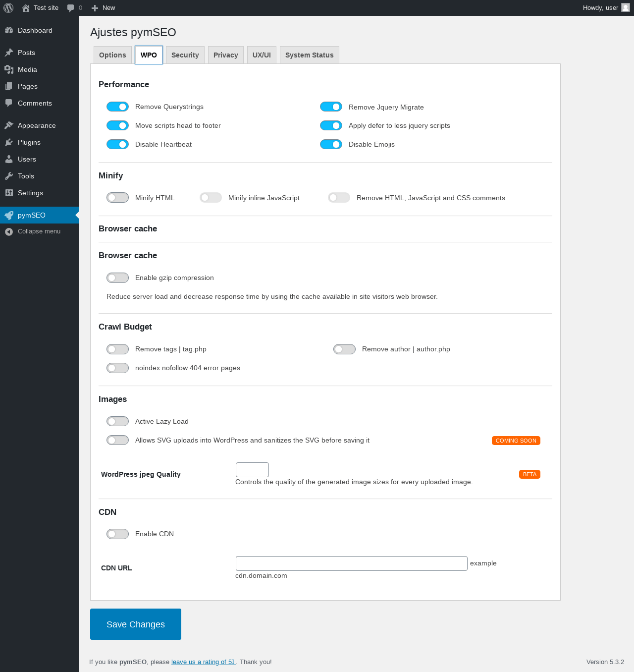Enable the Minify HTML switch
634x672 pixels.
pos(117,198)
